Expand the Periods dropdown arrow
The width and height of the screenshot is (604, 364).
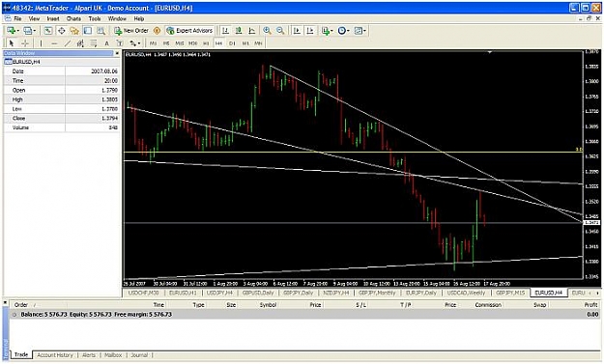[348, 30]
